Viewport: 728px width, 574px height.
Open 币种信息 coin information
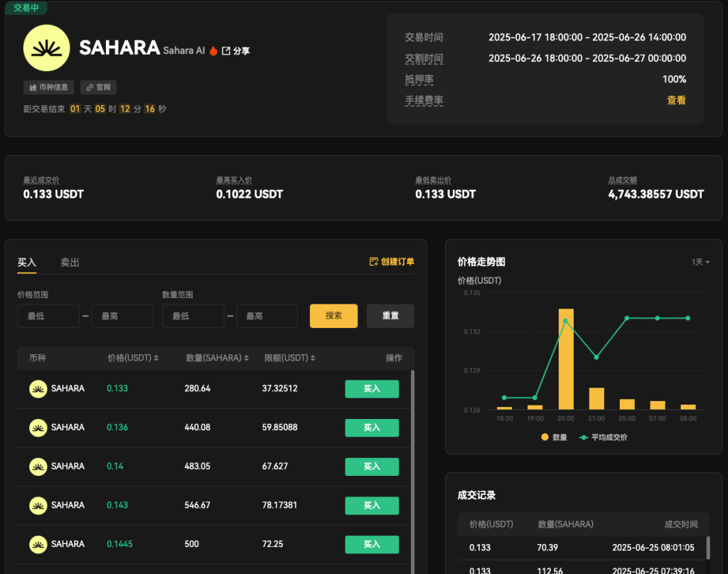49,87
